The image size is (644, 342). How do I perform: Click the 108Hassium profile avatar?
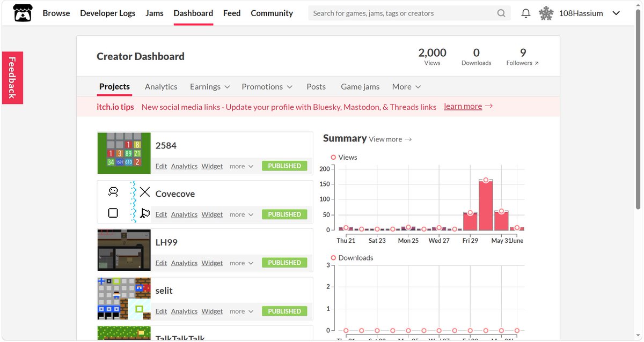pos(546,13)
